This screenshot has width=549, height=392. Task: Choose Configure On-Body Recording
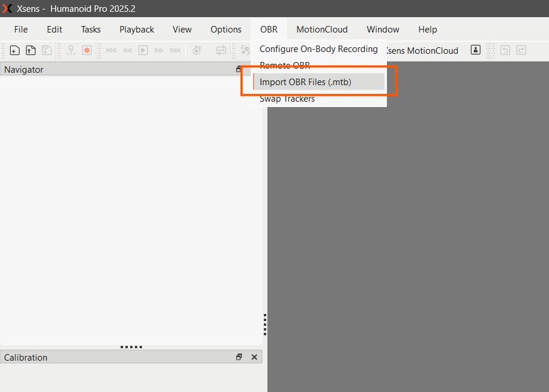(x=319, y=49)
